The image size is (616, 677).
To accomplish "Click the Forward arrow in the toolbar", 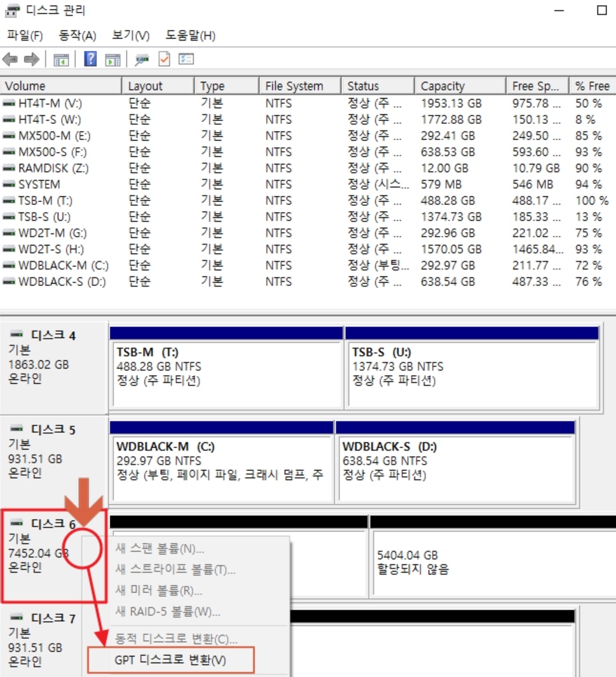I will tap(31, 60).
